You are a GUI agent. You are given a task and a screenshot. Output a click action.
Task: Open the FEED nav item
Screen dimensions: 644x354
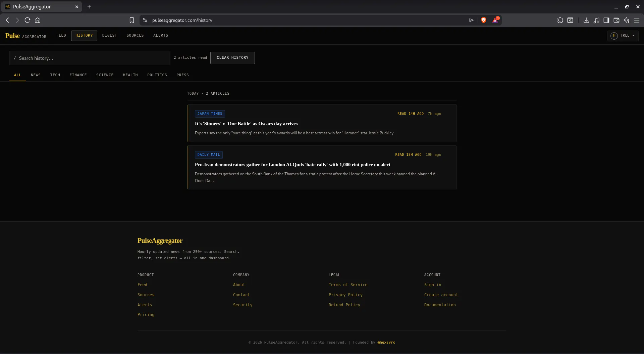(61, 35)
